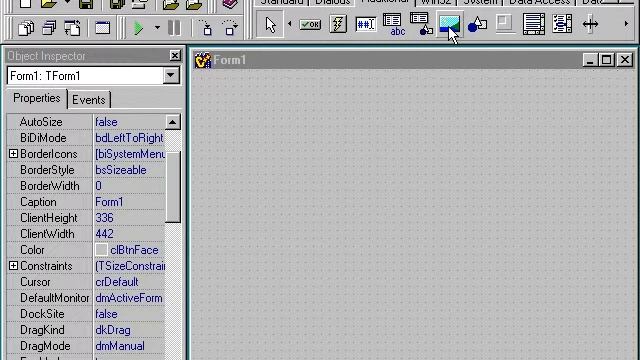The height and width of the screenshot is (360, 640).
Task: Click the Form1 window title bar text
Action: click(x=230, y=60)
